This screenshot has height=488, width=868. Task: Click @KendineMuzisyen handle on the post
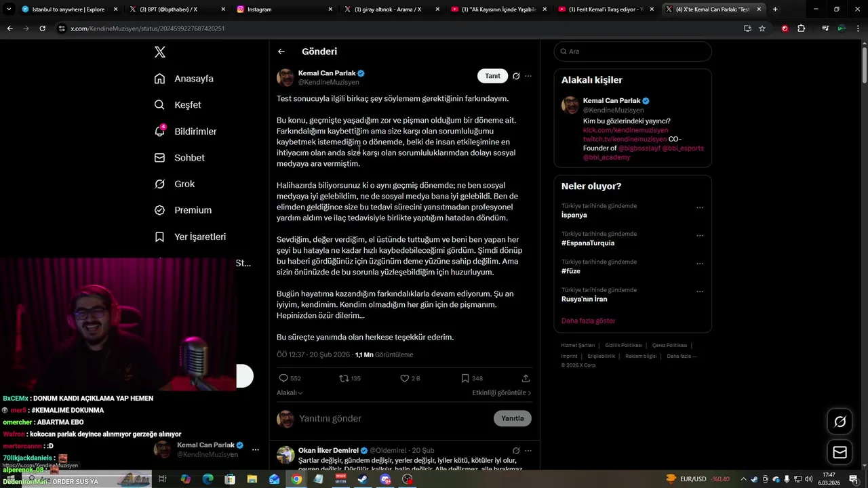click(x=329, y=82)
